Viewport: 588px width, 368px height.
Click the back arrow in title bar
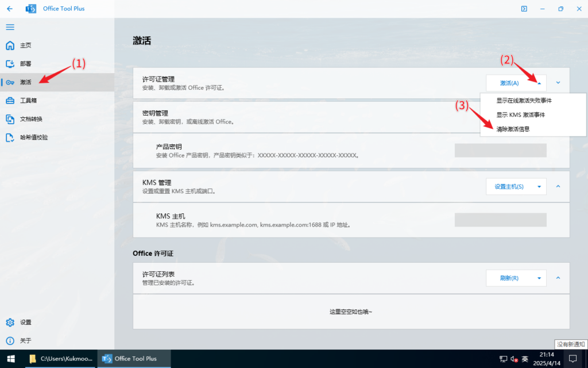[10, 9]
